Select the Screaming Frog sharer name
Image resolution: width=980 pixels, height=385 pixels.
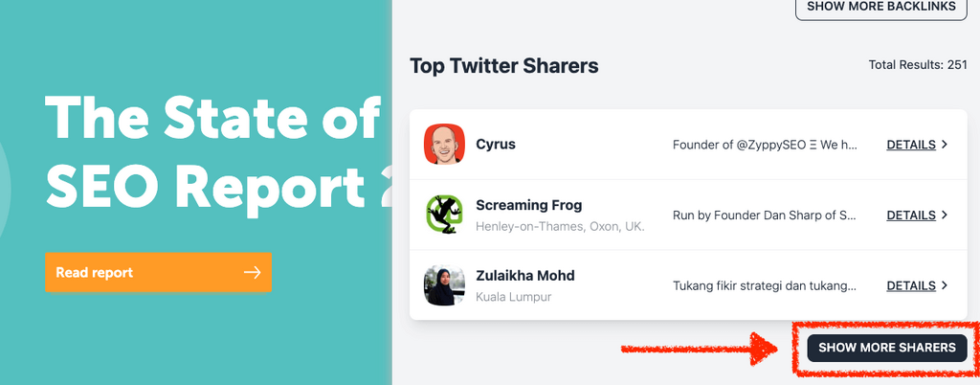[x=528, y=205]
